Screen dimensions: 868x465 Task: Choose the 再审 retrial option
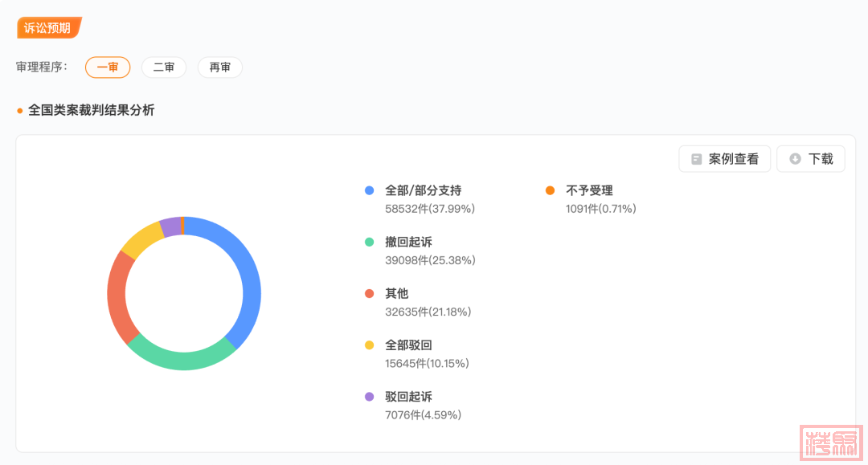(220, 67)
